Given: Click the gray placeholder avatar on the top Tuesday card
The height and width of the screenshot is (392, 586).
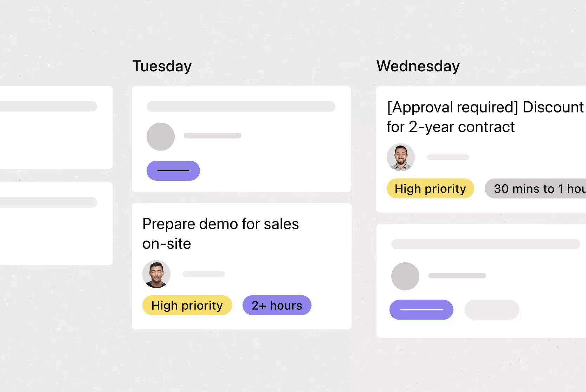Looking at the screenshot, I should pyautogui.click(x=161, y=137).
